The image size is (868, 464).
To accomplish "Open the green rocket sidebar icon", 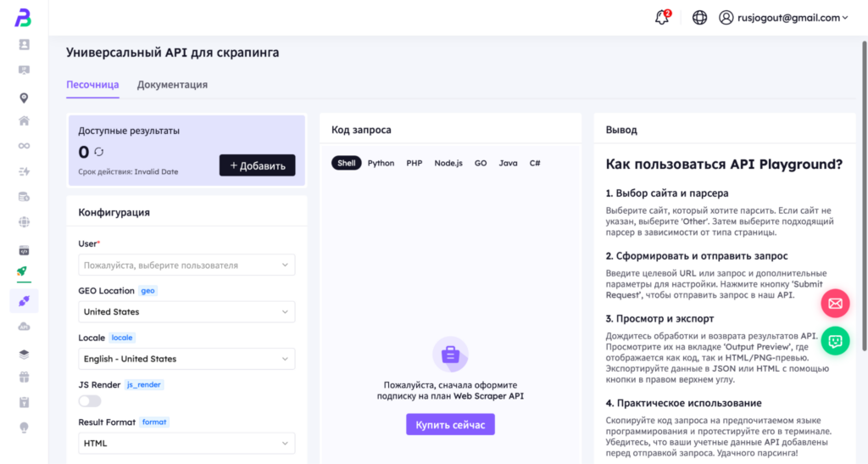I will 22,271.
